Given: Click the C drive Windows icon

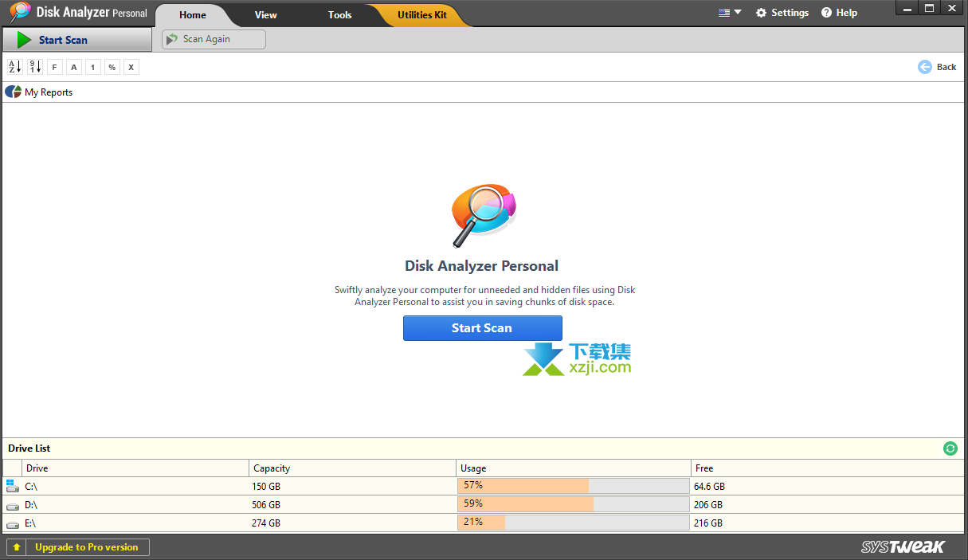Looking at the screenshot, I should pyautogui.click(x=12, y=486).
